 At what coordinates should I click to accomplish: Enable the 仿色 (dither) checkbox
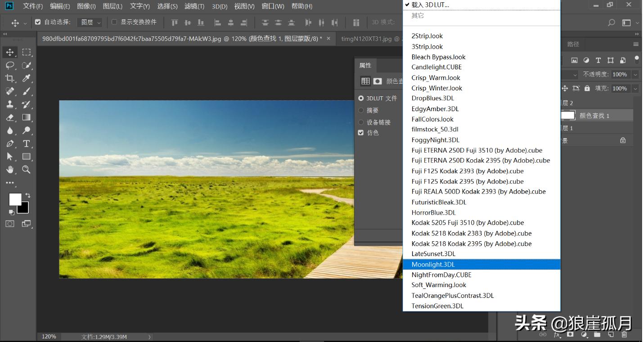(x=360, y=132)
